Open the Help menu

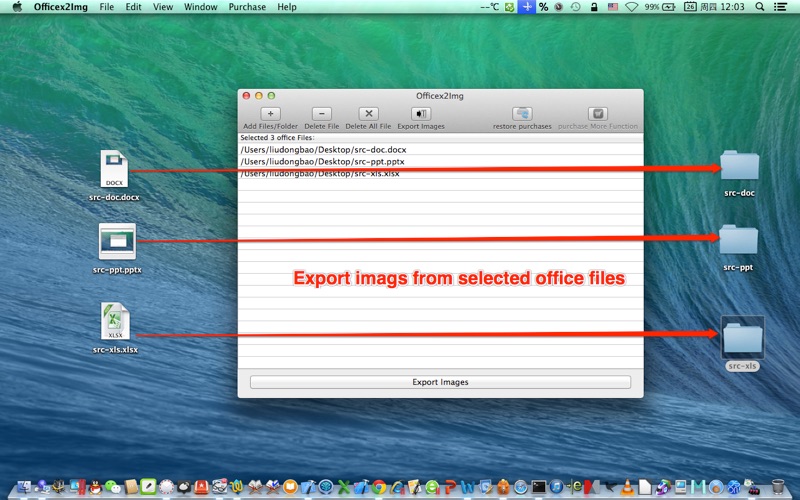coord(287,7)
